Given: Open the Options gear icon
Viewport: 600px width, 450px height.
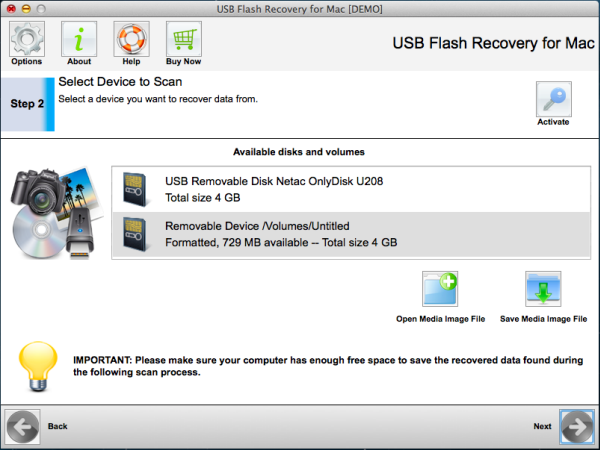Looking at the screenshot, I should click(27, 39).
